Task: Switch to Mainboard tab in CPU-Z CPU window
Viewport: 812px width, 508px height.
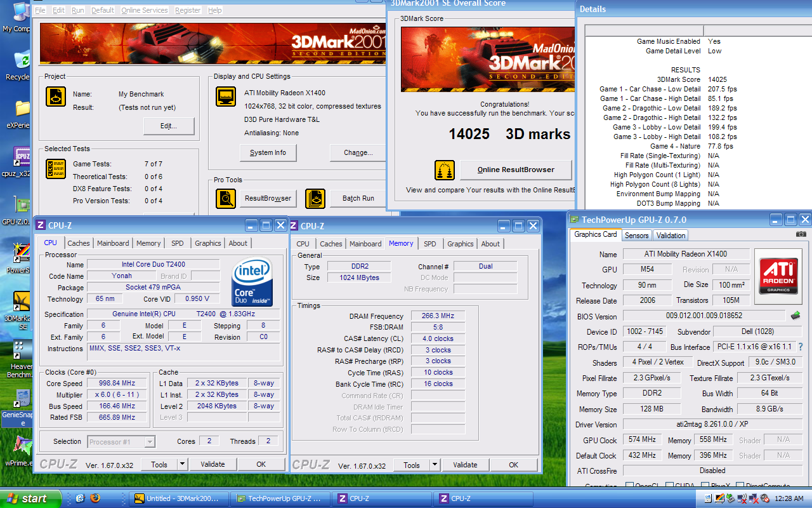Action: pyautogui.click(x=113, y=243)
